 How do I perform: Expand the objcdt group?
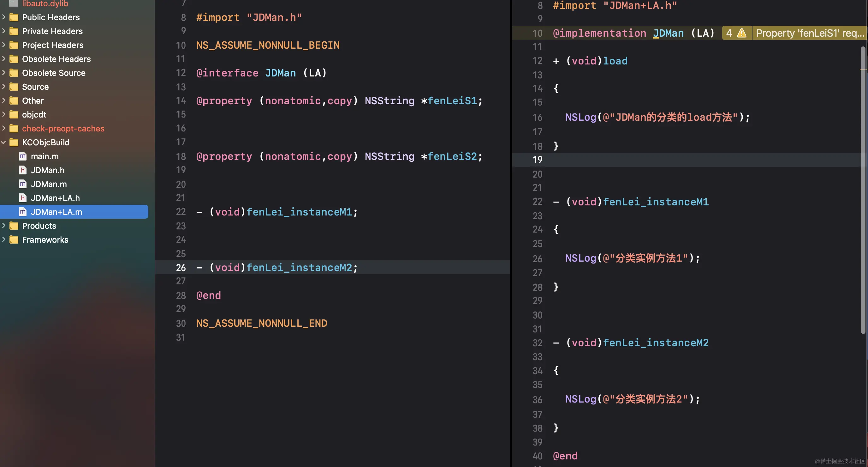(4, 114)
